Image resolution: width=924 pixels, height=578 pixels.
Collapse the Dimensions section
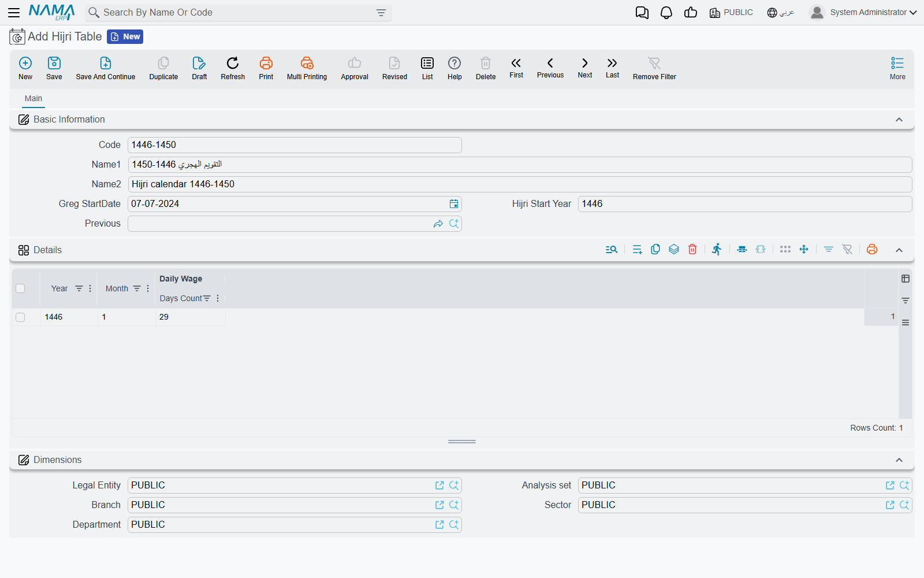[x=899, y=460]
